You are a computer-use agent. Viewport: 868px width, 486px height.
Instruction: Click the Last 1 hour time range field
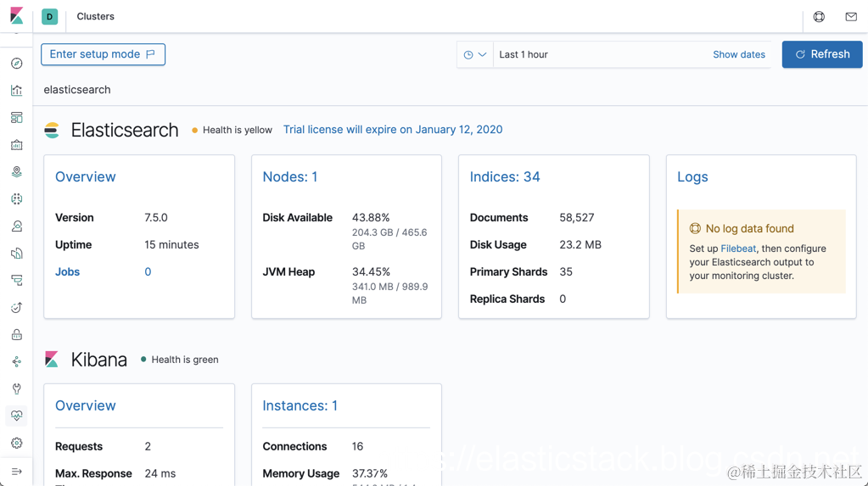(598, 54)
